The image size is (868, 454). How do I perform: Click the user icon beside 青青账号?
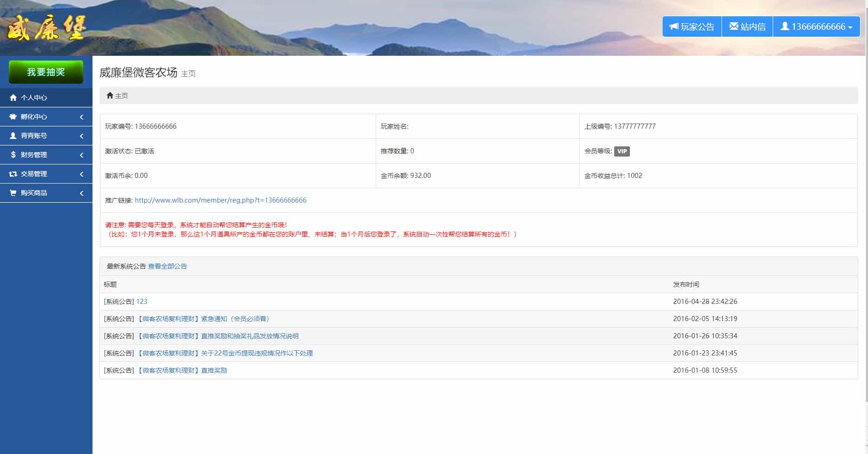13,136
